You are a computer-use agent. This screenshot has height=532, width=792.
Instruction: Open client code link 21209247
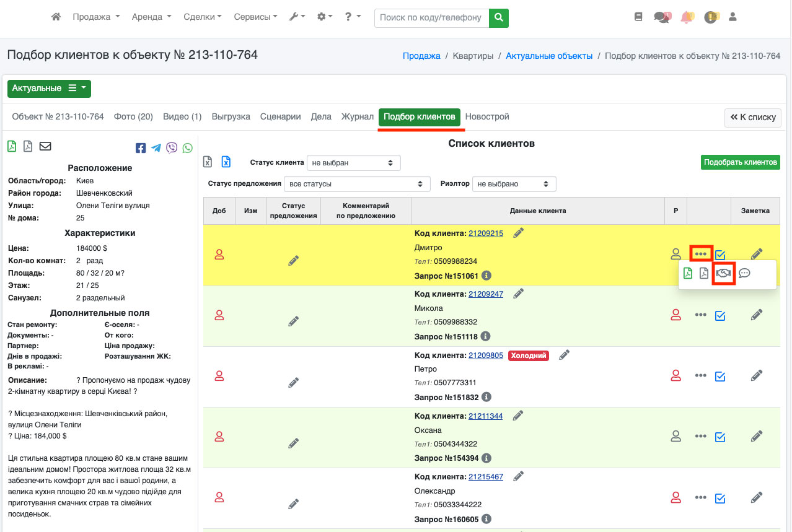tap(485, 294)
